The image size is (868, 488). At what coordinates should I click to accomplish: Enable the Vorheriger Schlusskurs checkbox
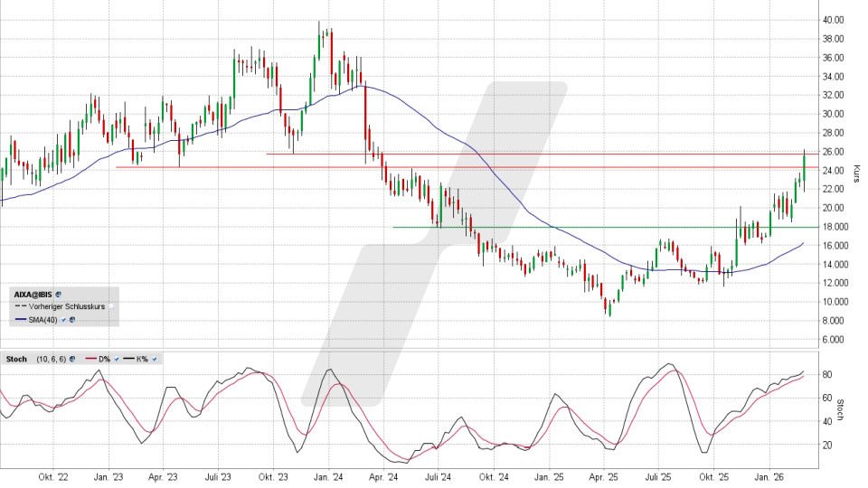(111, 306)
